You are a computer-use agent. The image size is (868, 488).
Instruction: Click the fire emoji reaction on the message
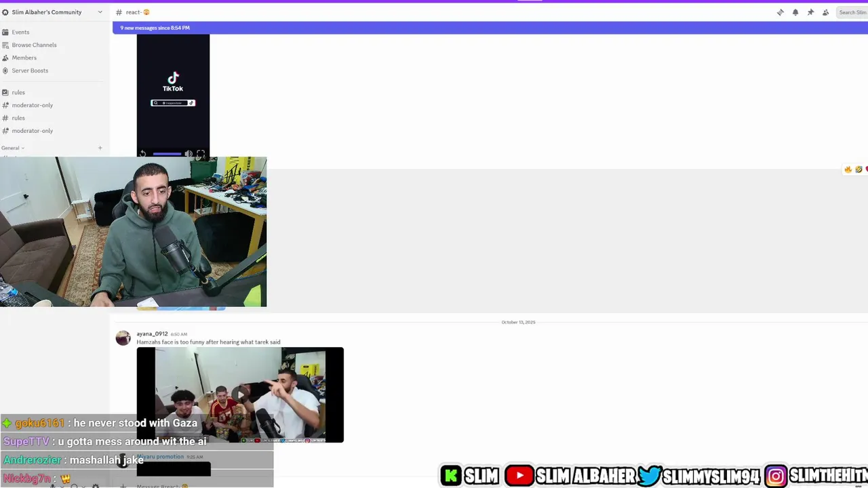[x=848, y=169]
